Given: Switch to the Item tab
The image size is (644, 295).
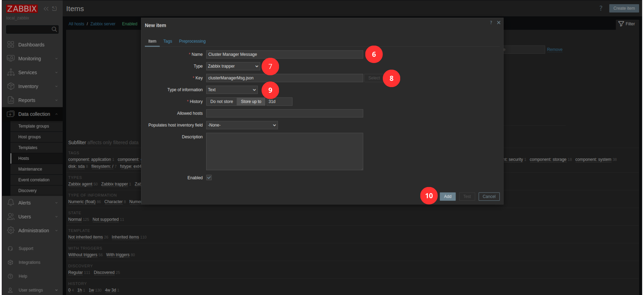Looking at the screenshot, I should tap(152, 41).
